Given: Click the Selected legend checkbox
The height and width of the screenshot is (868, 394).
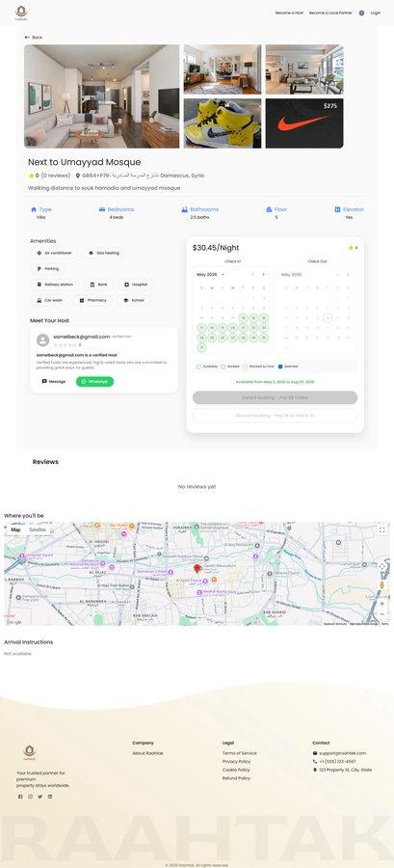Looking at the screenshot, I should [x=280, y=366].
